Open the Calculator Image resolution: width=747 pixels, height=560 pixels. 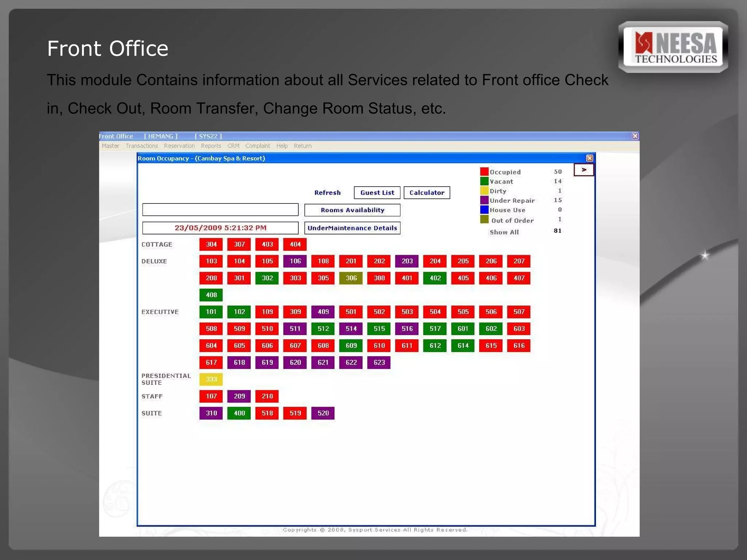427,192
